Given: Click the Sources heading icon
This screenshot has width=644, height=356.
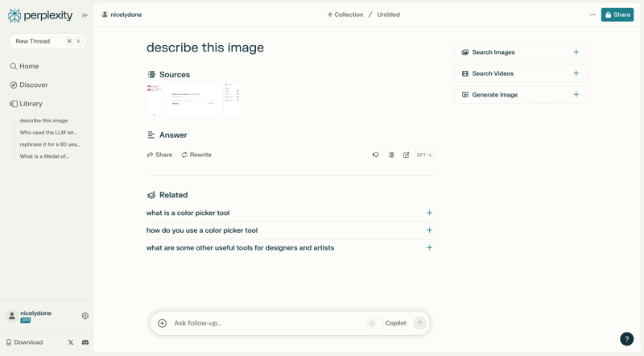Looking at the screenshot, I should 151,74.
